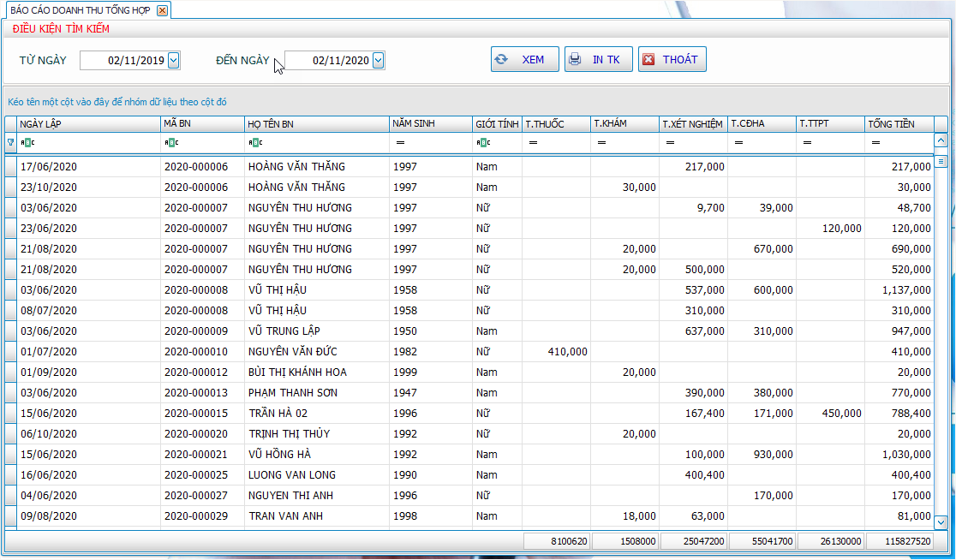Sort by TỔNG TIỀN column header
The width and height of the screenshot is (956, 560).
(899, 123)
